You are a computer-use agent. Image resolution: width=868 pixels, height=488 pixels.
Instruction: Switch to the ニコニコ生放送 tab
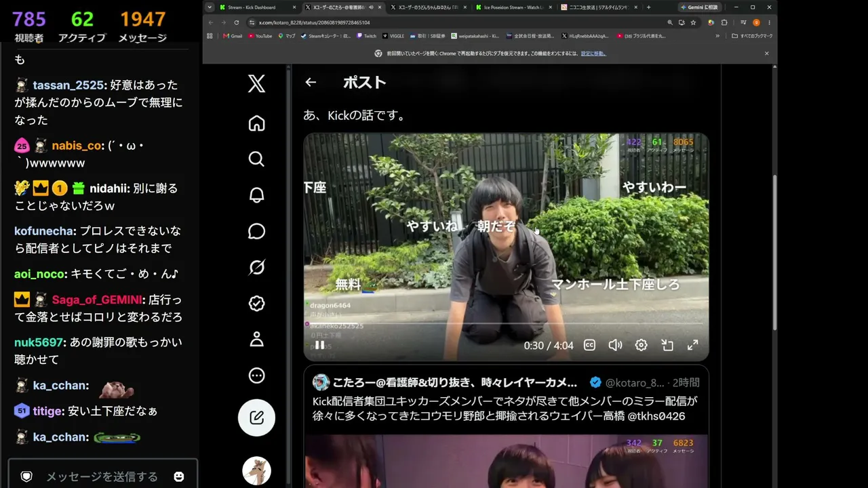pyautogui.click(x=598, y=7)
